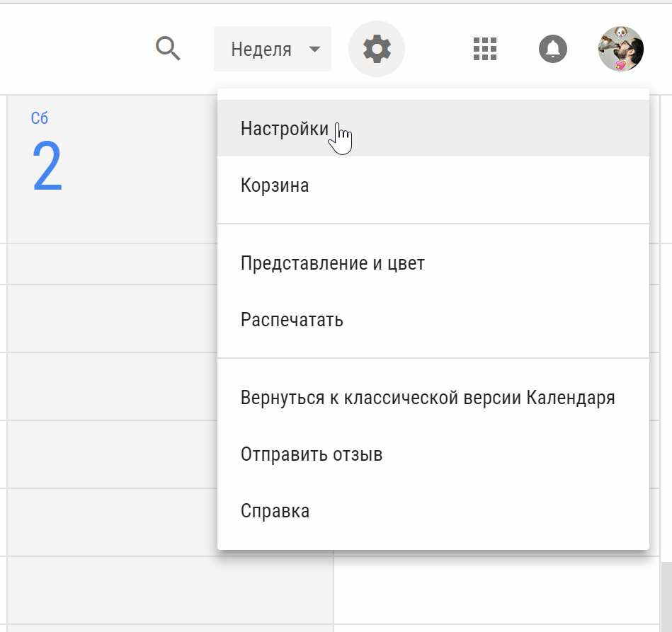Click the top search magnifier in toolbar
672x632 pixels.
[x=168, y=48]
